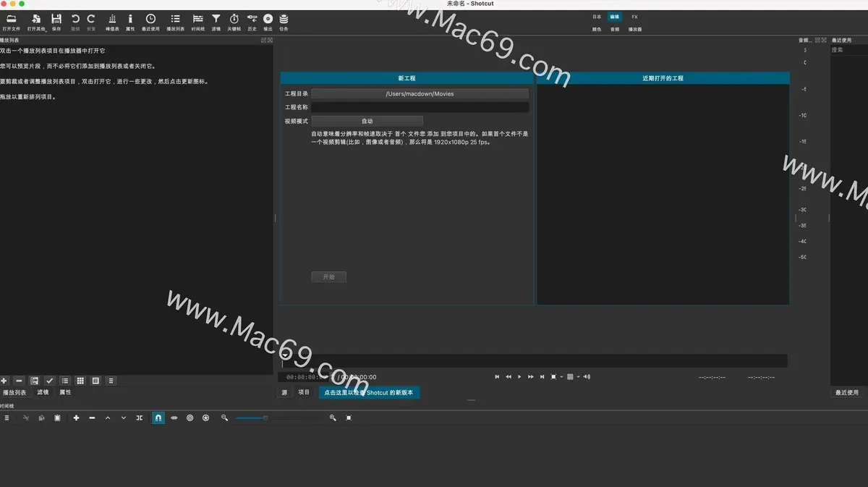Click the 撤销 (Undo) toolbar icon

pyautogui.click(x=75, y=22)
